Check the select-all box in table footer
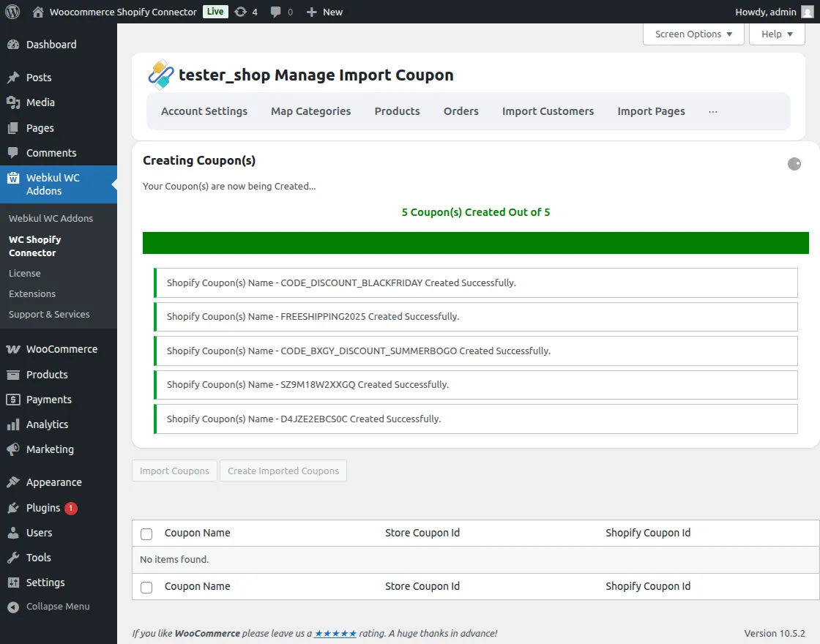The image size is (820, 644). coord(146,587)
